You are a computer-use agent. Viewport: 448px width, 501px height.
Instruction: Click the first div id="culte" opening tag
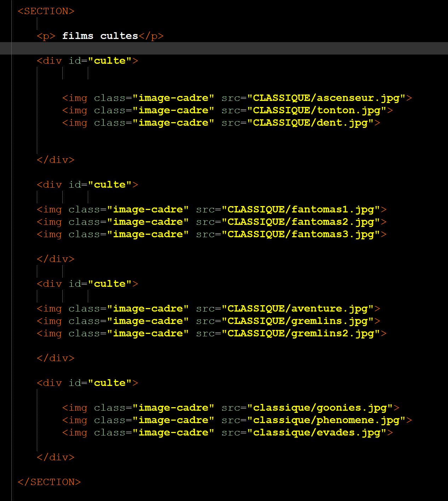pyautogui.click(x=87, y=61)
